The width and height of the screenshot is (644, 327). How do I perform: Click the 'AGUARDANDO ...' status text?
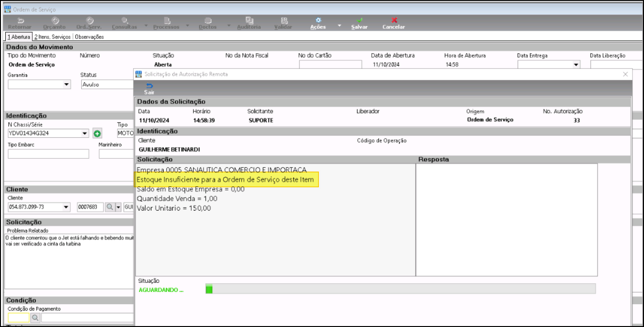tap(161, 290)
